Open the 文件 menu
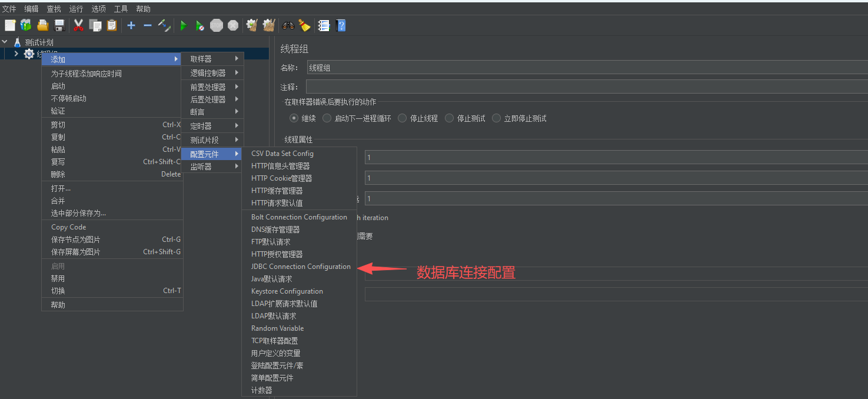 click(9, 9)
